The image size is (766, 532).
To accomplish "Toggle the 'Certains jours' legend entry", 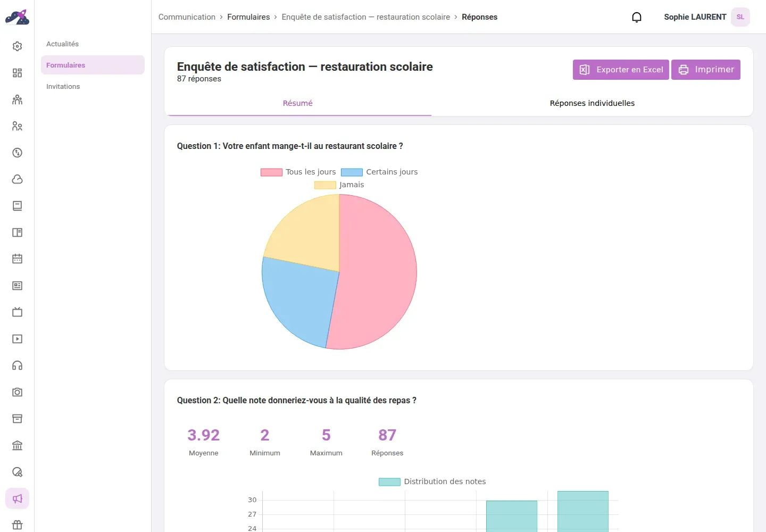I will click(379, 172).
